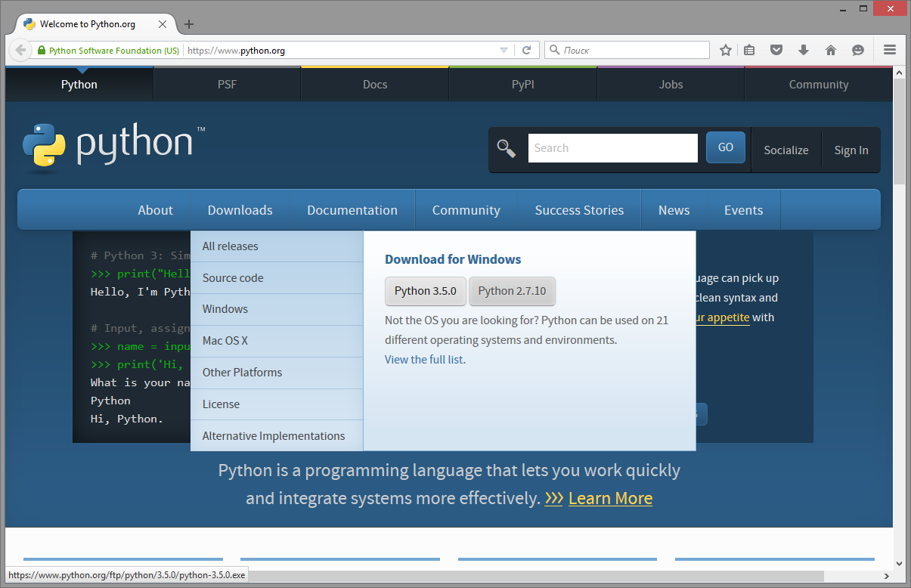Screen dimensions: 911x588
Task: Click the scrollbar up arrow
Action: point(899,73)
